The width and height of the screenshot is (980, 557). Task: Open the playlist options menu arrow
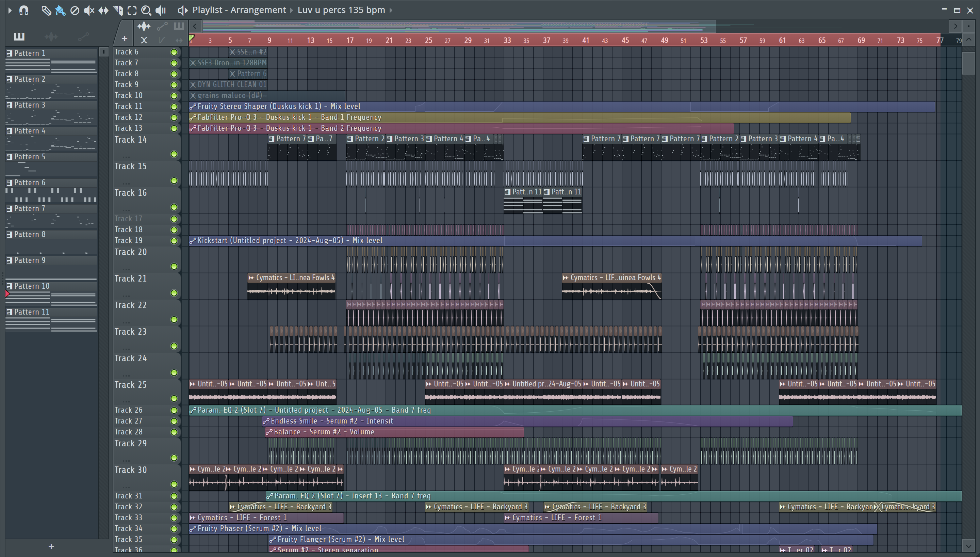[x=10, y=10]
